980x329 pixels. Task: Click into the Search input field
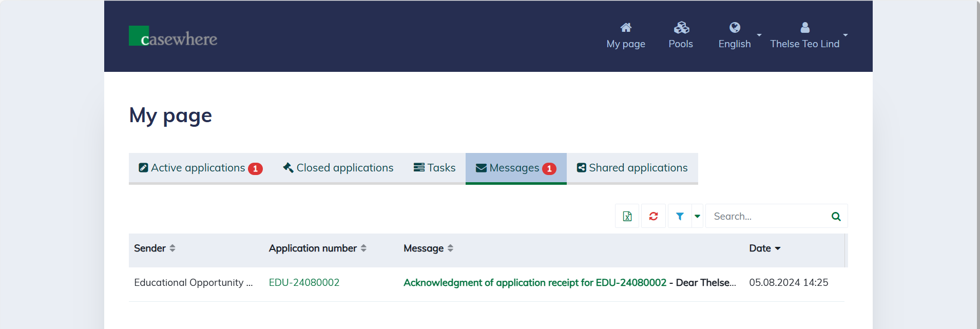pyautogui.click(x=767, y=216)
